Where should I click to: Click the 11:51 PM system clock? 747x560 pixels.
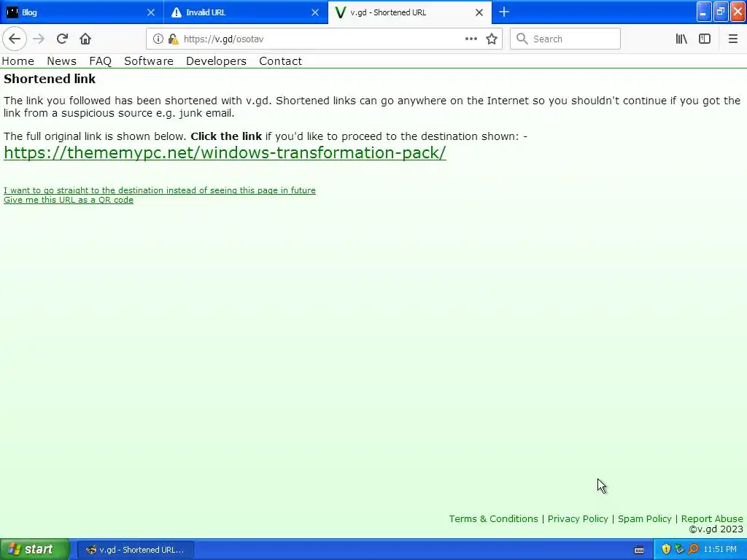point(720,550)
